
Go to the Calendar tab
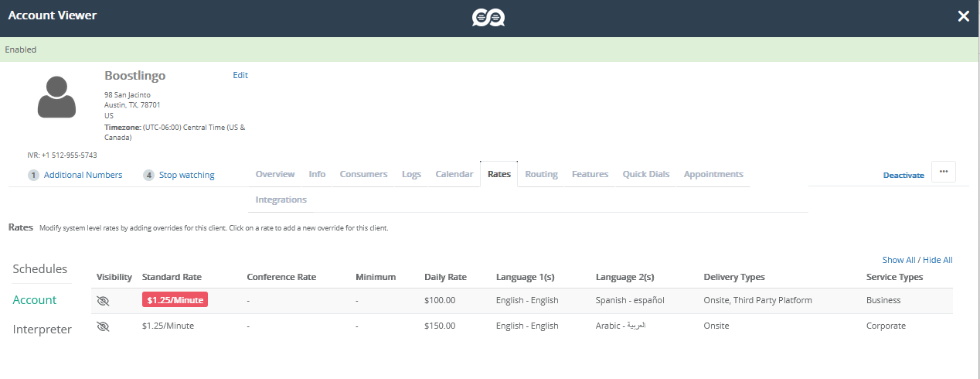pyautogui.click(x=454, y=174)
